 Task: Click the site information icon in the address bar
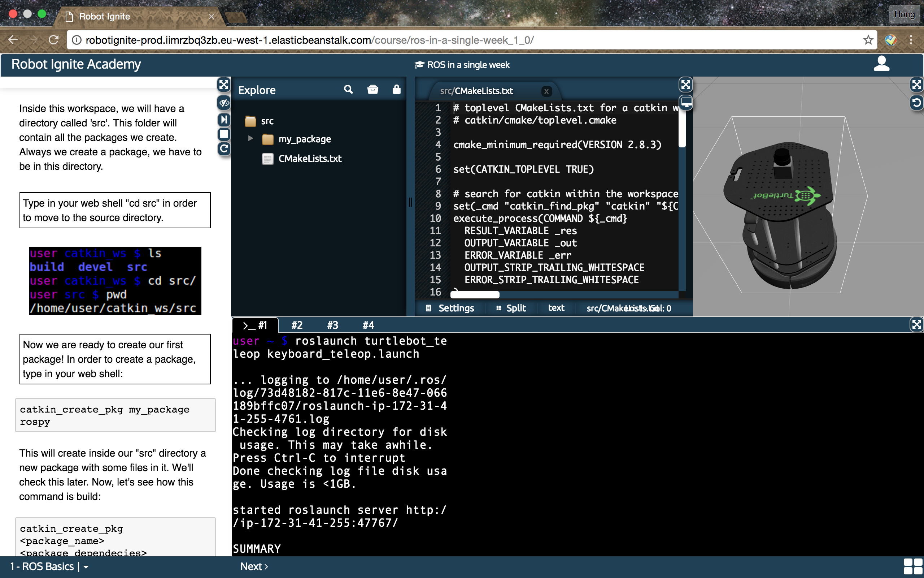pos(77,40)
